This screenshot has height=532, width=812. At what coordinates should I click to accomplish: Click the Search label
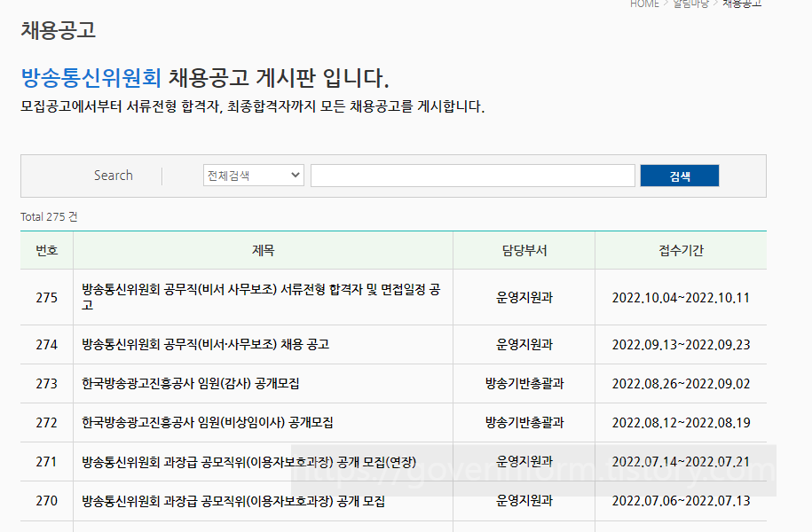coord(114,176)
